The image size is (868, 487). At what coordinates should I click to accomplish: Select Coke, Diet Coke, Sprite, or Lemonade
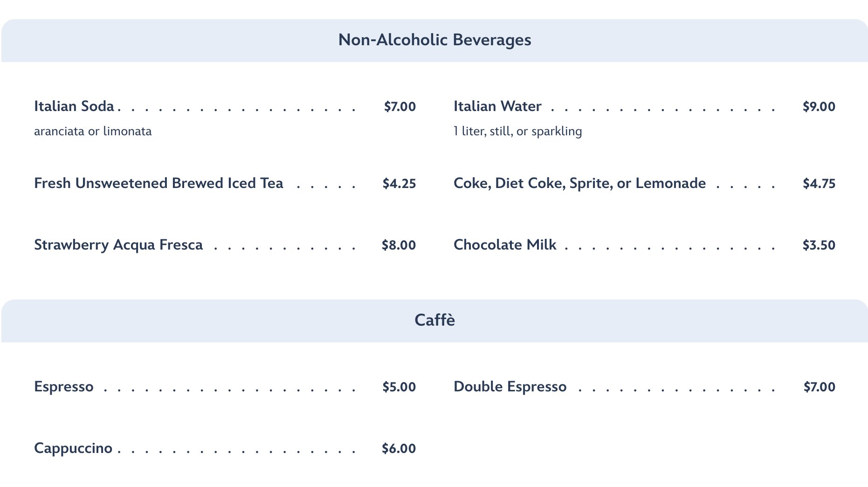tap(579, 183)
